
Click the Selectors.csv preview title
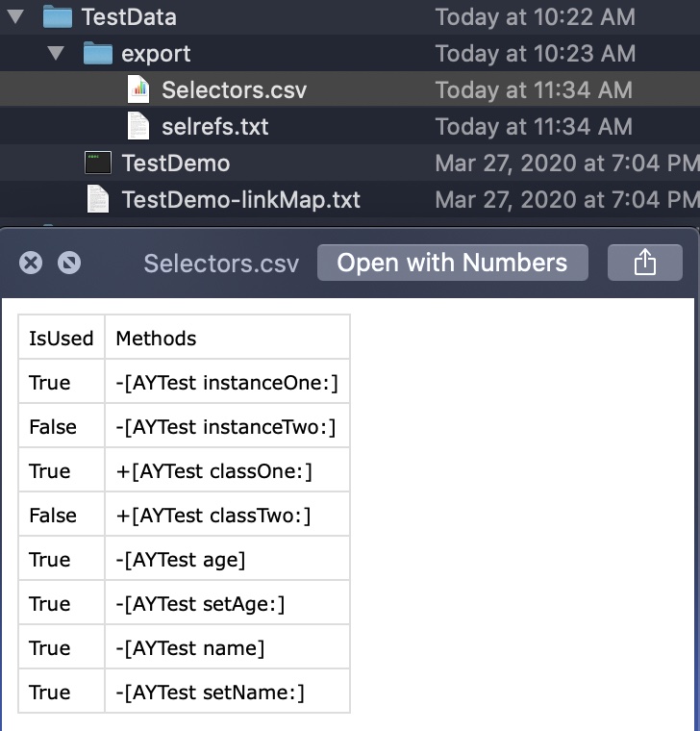point(221,264)
